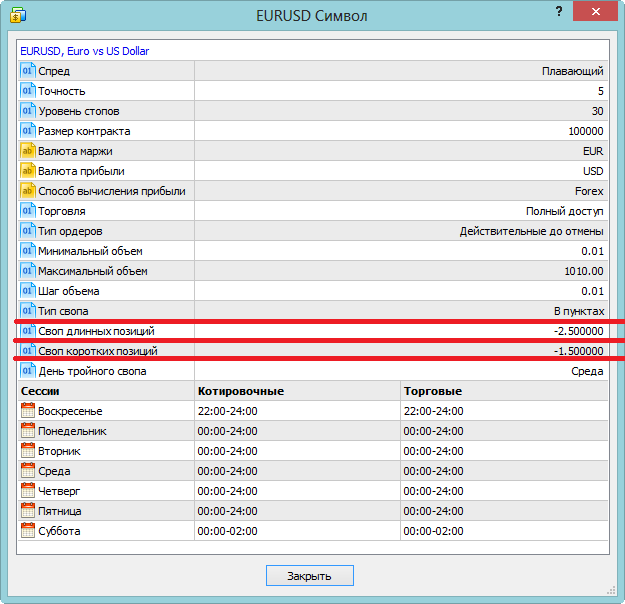625x604 pixels.
Task: Click the icon beside Размер контракта
Action: (28, 131)
